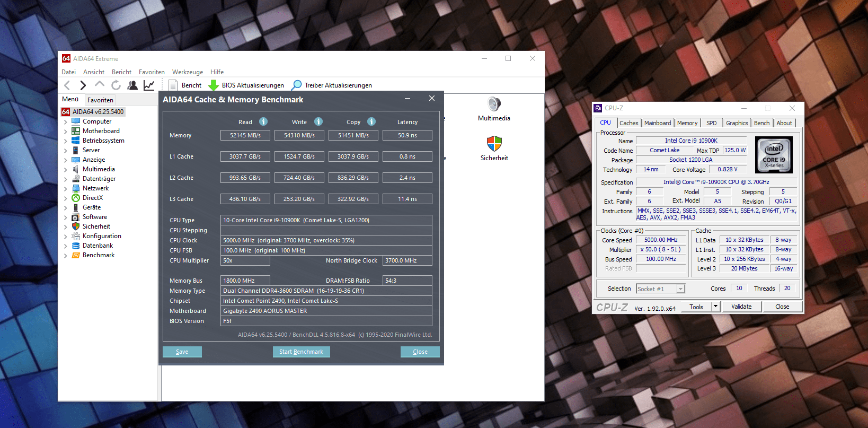Switch to the About tab in CPU-Z

click(784, 123)
